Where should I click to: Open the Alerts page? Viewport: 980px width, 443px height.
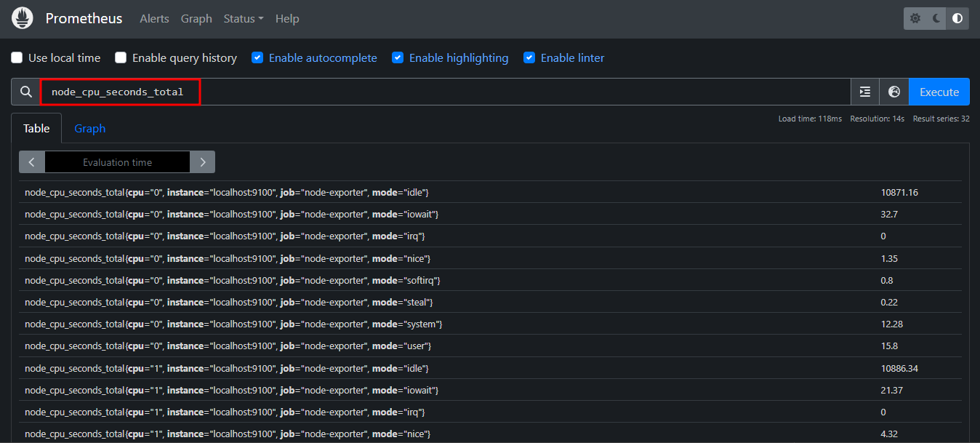154,19
